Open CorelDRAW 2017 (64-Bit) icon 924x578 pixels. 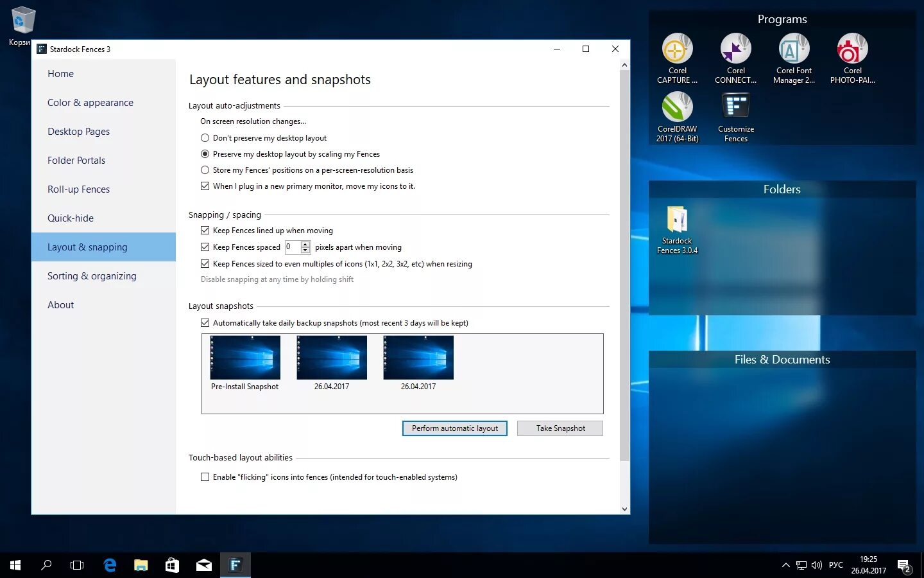coord(677,117)
